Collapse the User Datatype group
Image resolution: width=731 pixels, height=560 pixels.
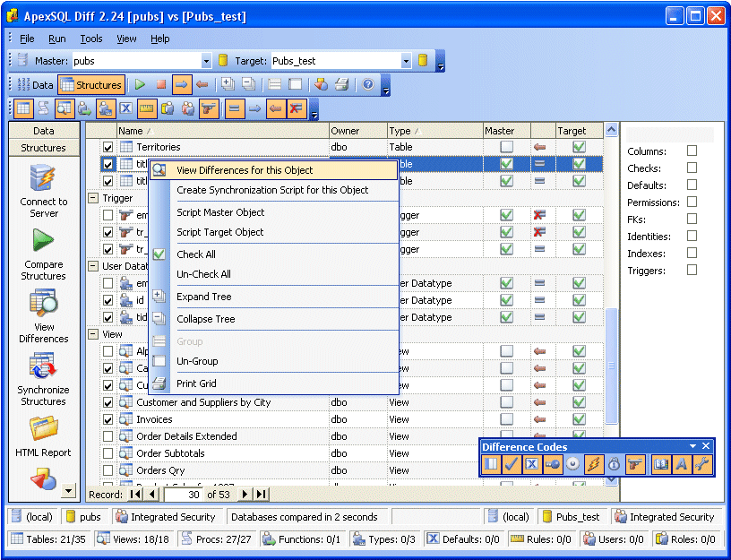pyautogui.click(x=93, y=266)
